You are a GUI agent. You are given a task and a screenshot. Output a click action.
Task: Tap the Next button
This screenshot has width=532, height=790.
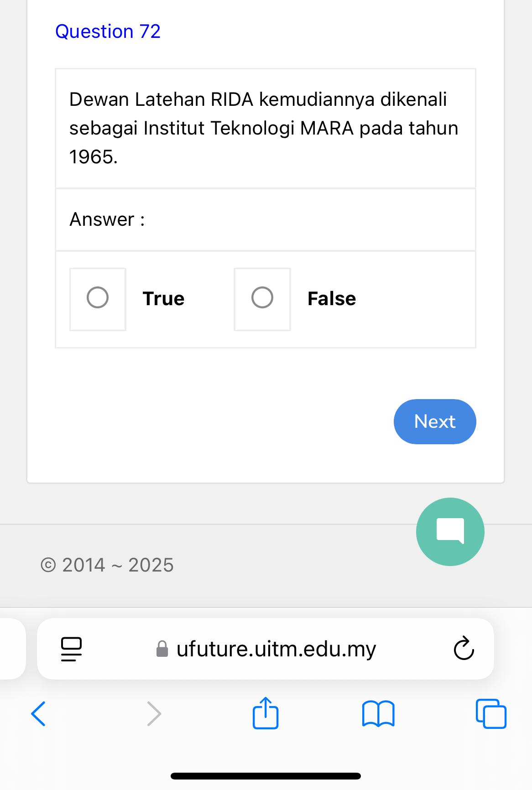pos(434,421)
